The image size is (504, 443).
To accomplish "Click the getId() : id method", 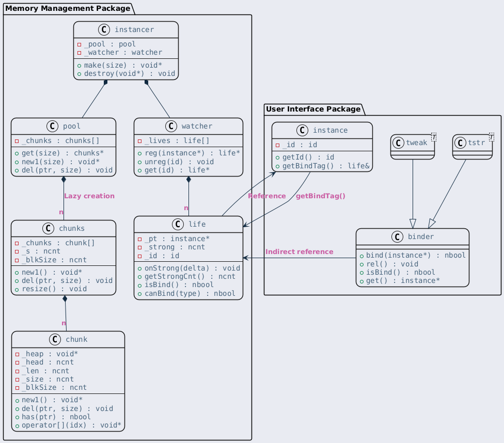I will click(x=308, y=157).
